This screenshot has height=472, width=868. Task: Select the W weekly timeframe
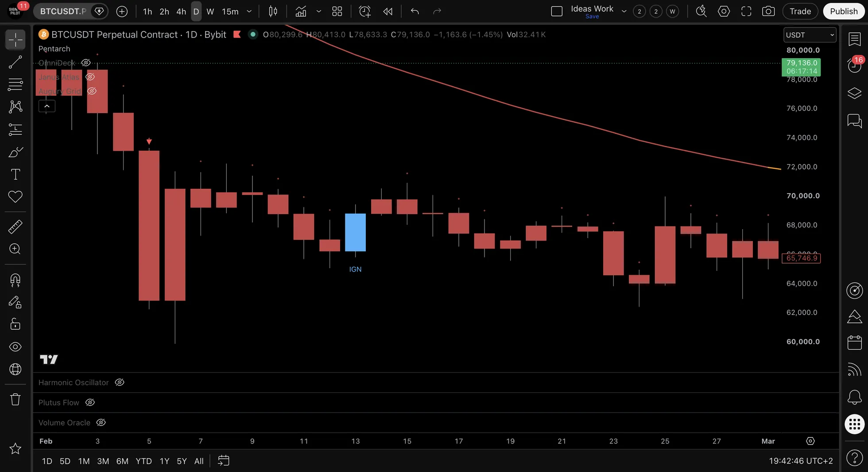(x=210, y=12)
